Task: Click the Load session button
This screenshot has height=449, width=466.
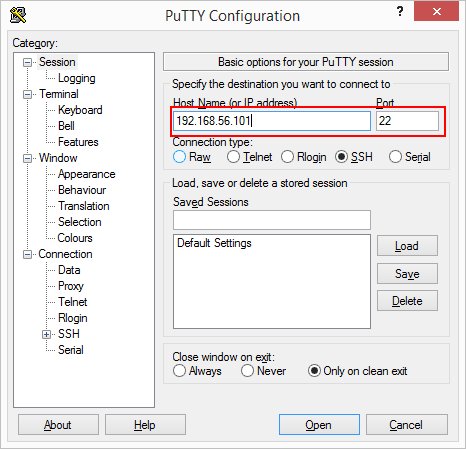Action: [407, 246]
